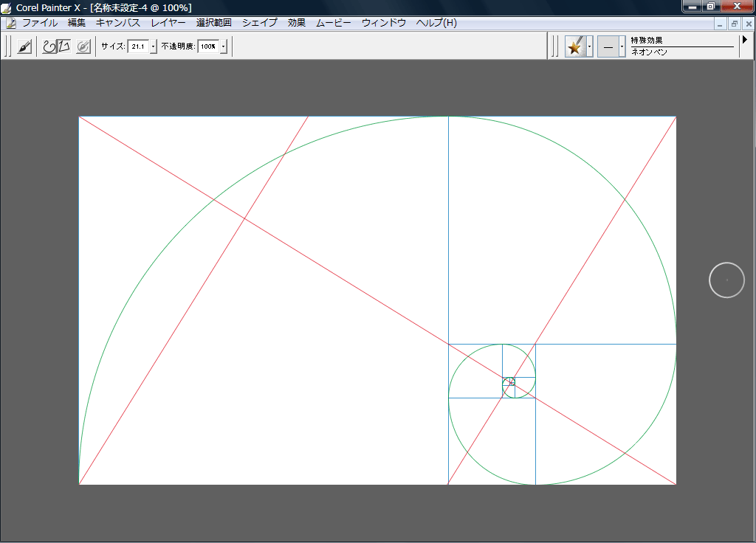Open the キャンバス menu
756x543 pixels.
coord(117,23)
